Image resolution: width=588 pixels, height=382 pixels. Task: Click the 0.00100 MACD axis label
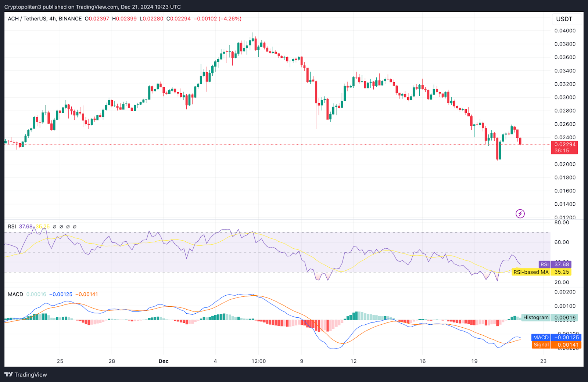[x=565, y=306]
